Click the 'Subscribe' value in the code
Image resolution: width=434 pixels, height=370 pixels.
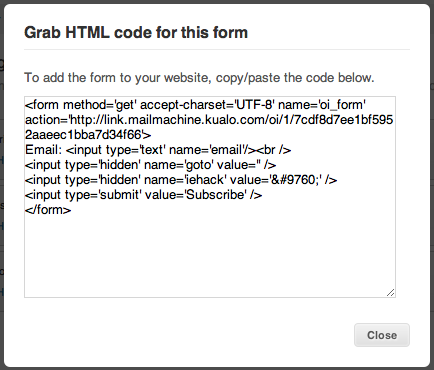pyautogui.click(x=216, y=195)
